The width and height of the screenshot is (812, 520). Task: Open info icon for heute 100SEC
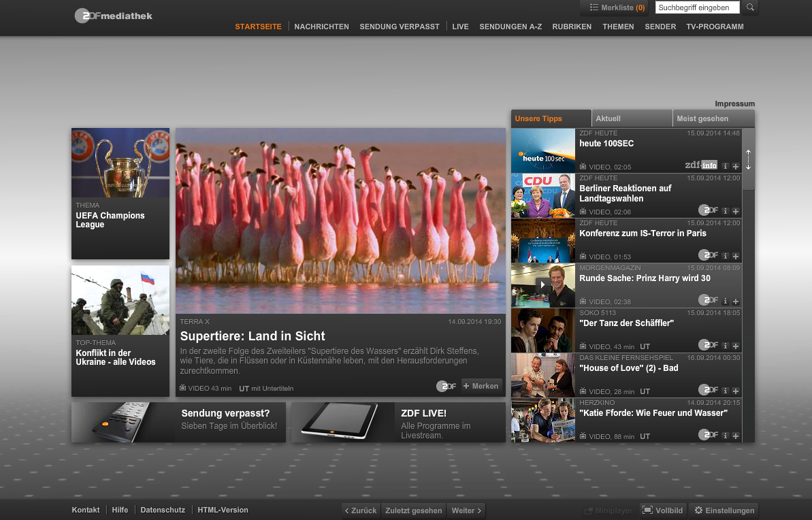click(x=725, y=166)
